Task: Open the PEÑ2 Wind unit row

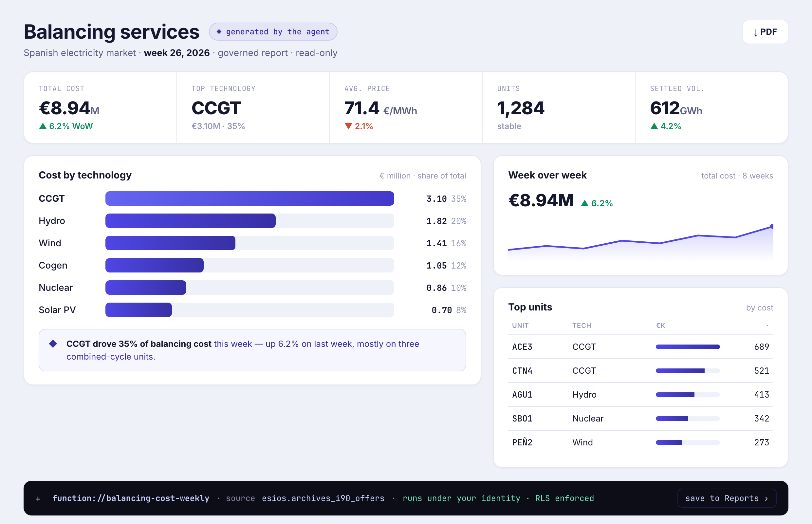Action: (640, 442)
